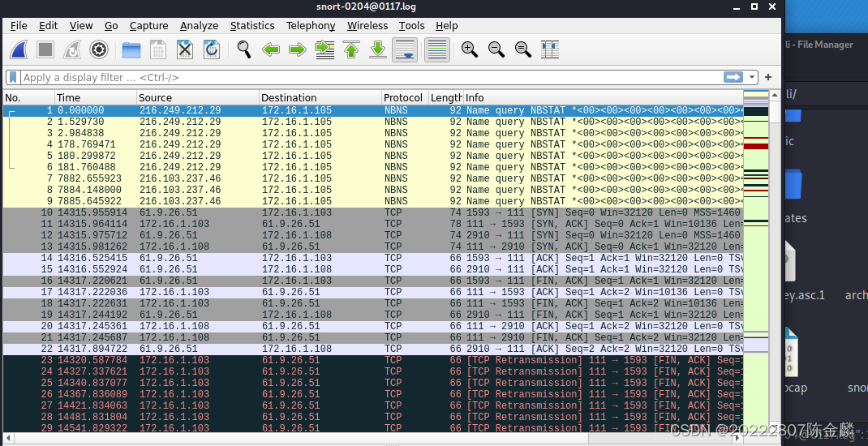Screen dimensions: 868x446
Task: Select packet 11 SYN, ACK row
Action: [373, 224]
